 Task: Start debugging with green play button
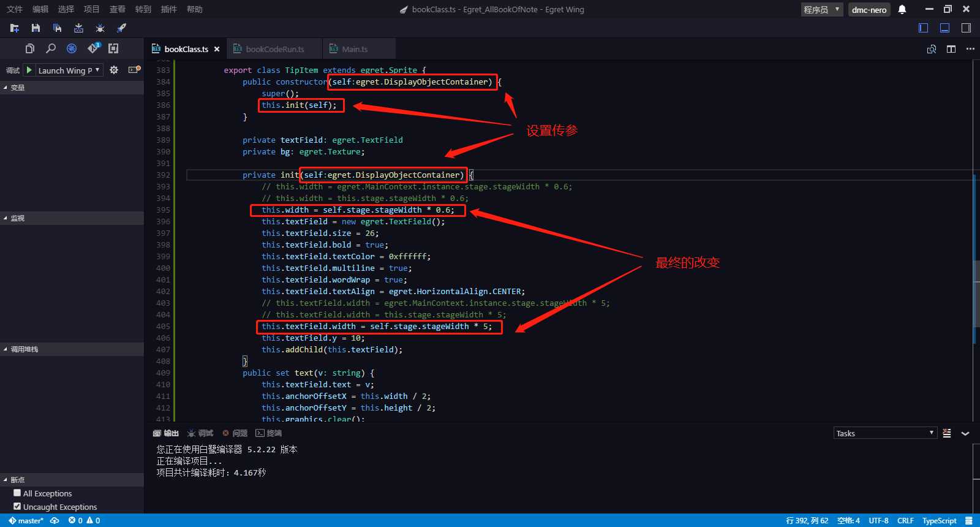[x=29, y=70]
